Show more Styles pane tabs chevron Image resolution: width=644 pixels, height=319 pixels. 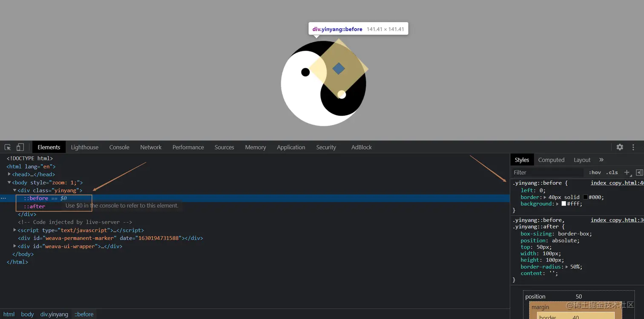coord(601,160)
